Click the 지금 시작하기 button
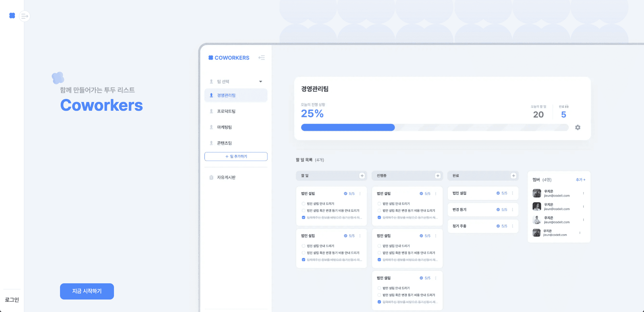 87,291
